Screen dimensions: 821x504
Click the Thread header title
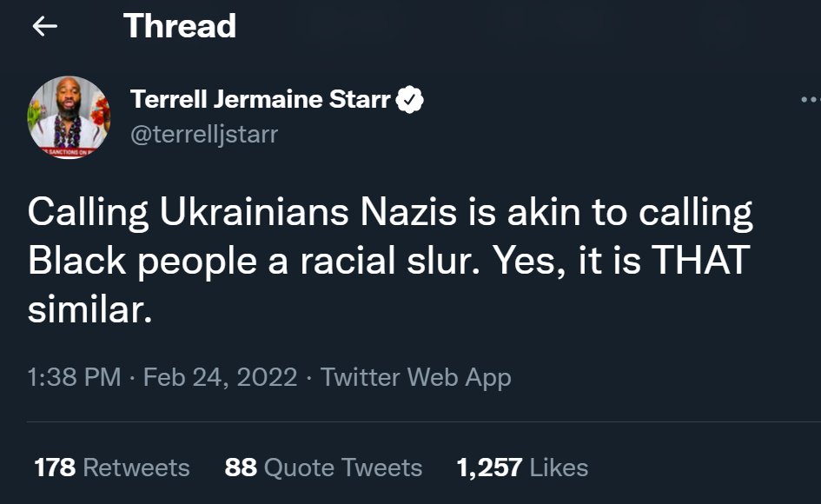(180, 26)
